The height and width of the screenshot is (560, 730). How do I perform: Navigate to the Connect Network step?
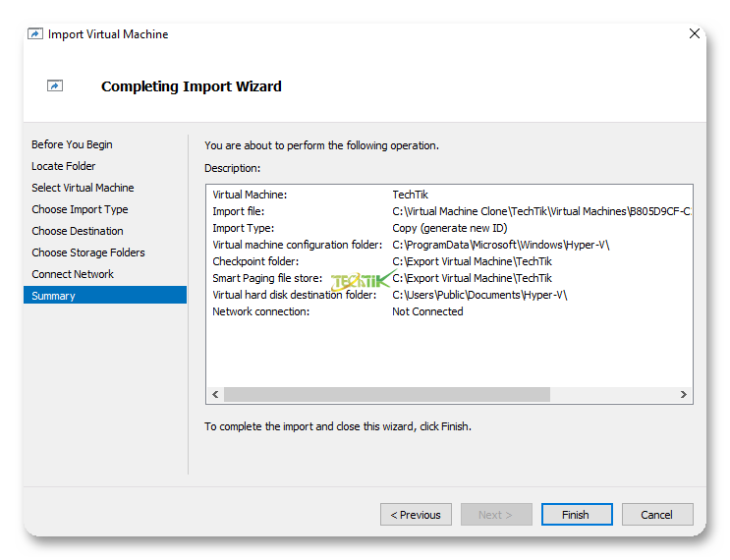(x=73, y=274)
